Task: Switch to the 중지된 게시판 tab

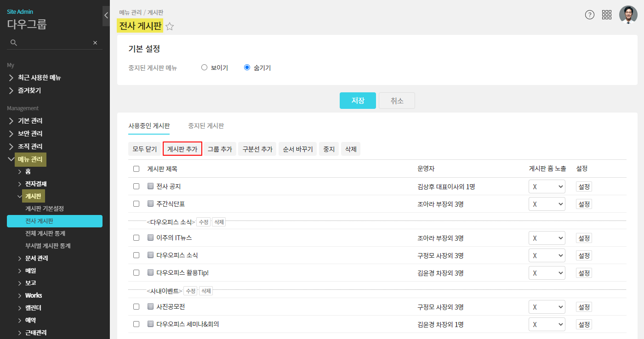Action: pos(206,126)
